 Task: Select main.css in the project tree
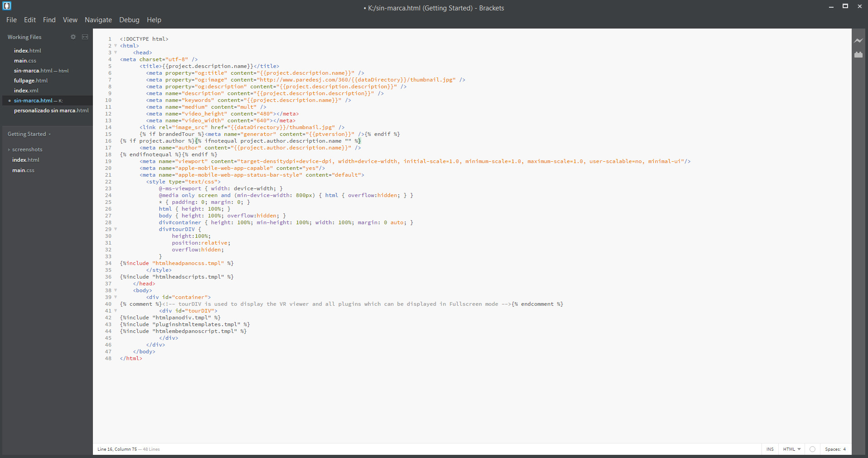(23, 170)
